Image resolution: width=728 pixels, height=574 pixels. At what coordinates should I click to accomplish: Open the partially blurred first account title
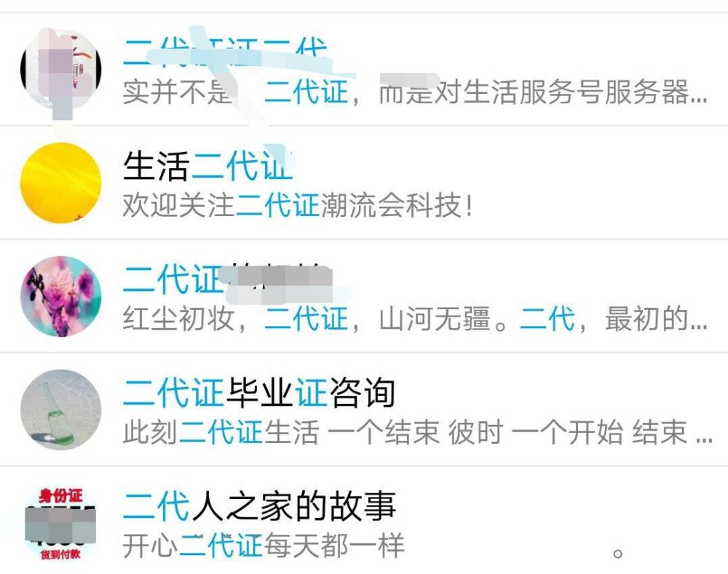click(225, 52)
